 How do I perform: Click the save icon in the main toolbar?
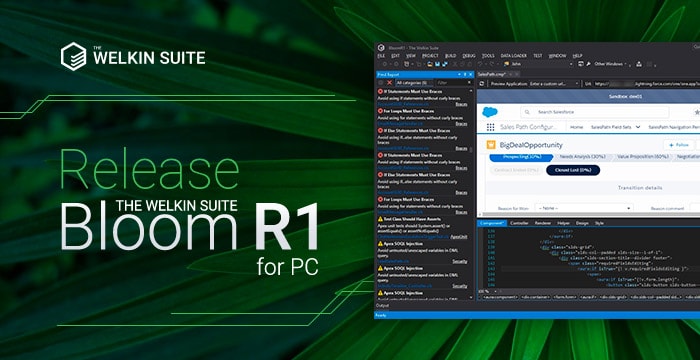tap(437, 64)
